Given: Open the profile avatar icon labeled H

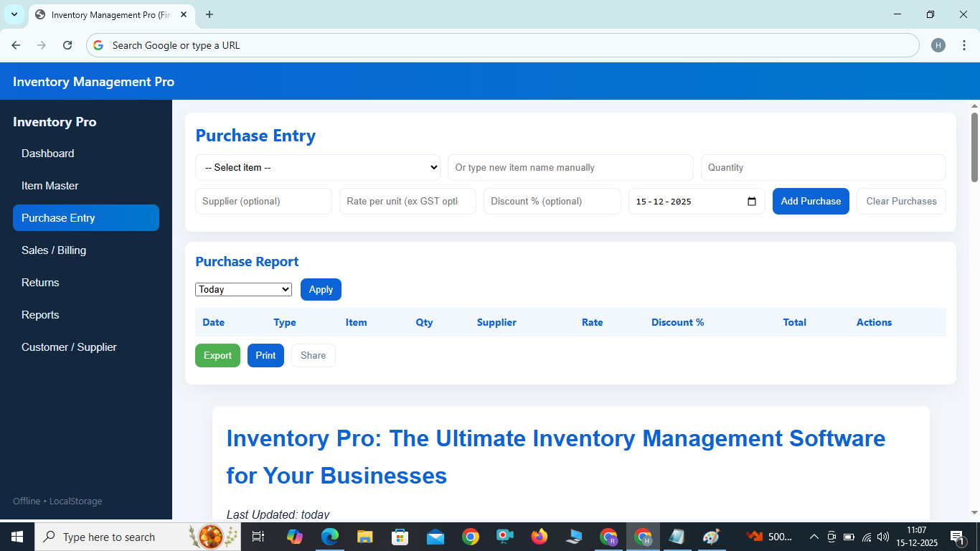Looking at the screenshot, I should click(x=938, y=44).
